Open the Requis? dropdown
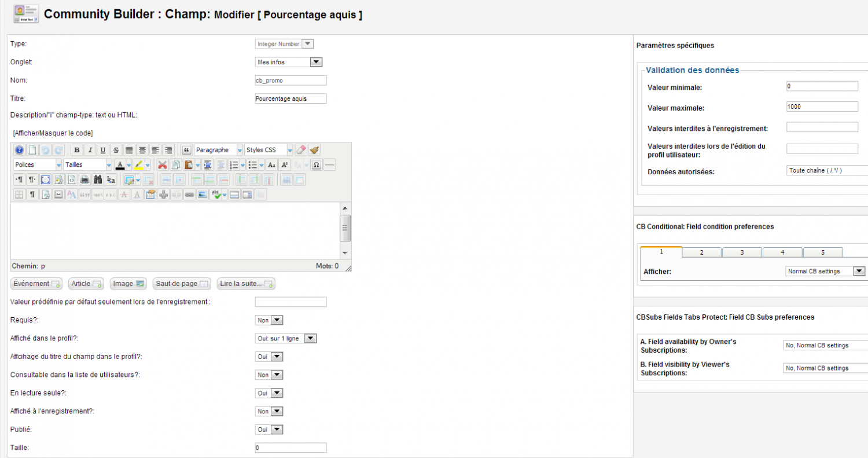Screen dimensions: 868x458 coord(269,320)
